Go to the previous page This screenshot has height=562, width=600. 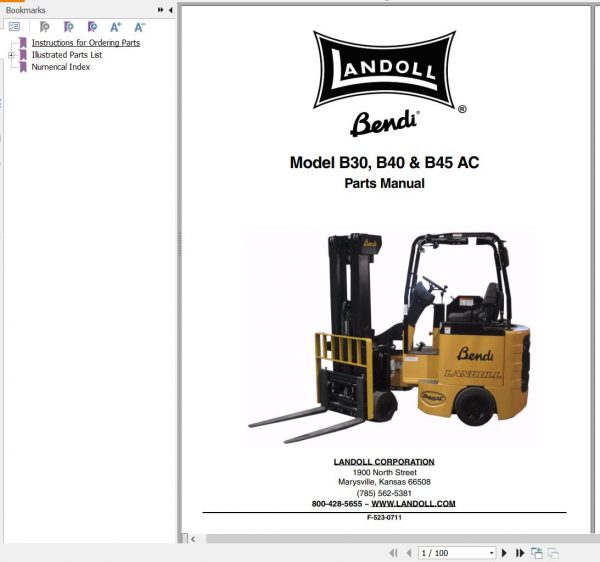point(409,553)
